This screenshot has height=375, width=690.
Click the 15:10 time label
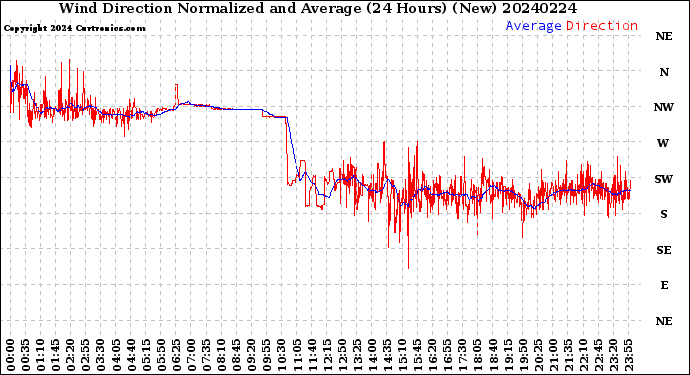point(402,355)
